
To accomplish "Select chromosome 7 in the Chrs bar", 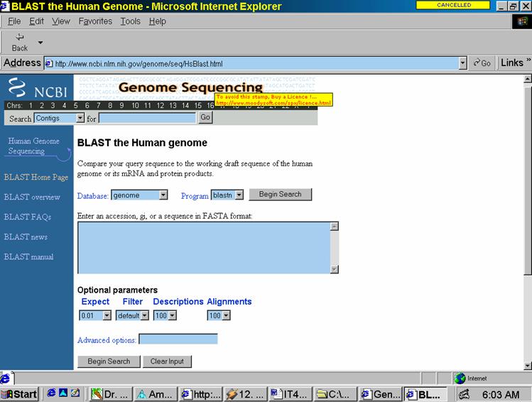I will point(99,106).
